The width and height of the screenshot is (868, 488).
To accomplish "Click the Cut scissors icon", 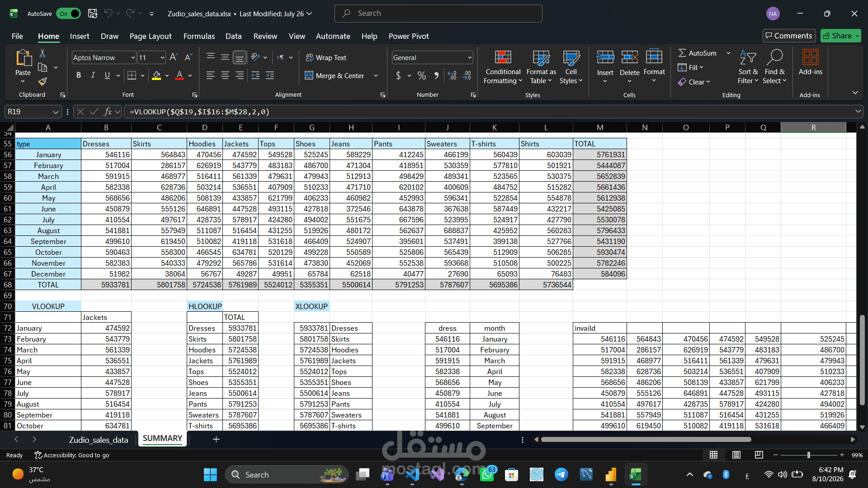I will click(42, 53).
